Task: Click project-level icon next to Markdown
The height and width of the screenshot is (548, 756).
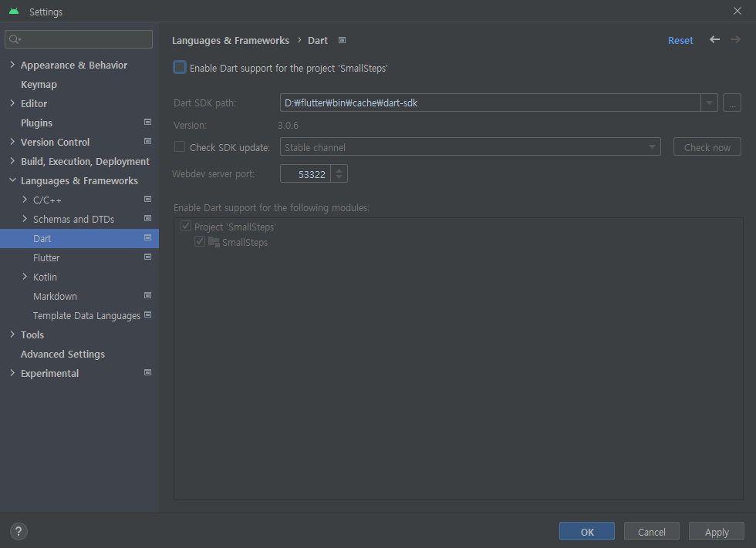Action: (x=147, y=296)
